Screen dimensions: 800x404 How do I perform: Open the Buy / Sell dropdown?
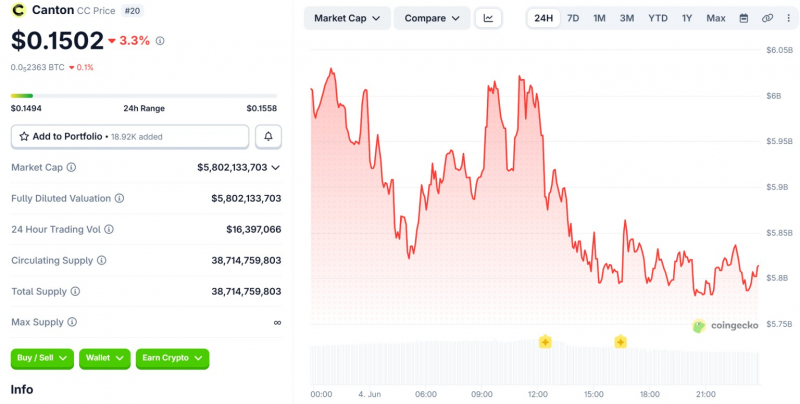click(42, 359)
